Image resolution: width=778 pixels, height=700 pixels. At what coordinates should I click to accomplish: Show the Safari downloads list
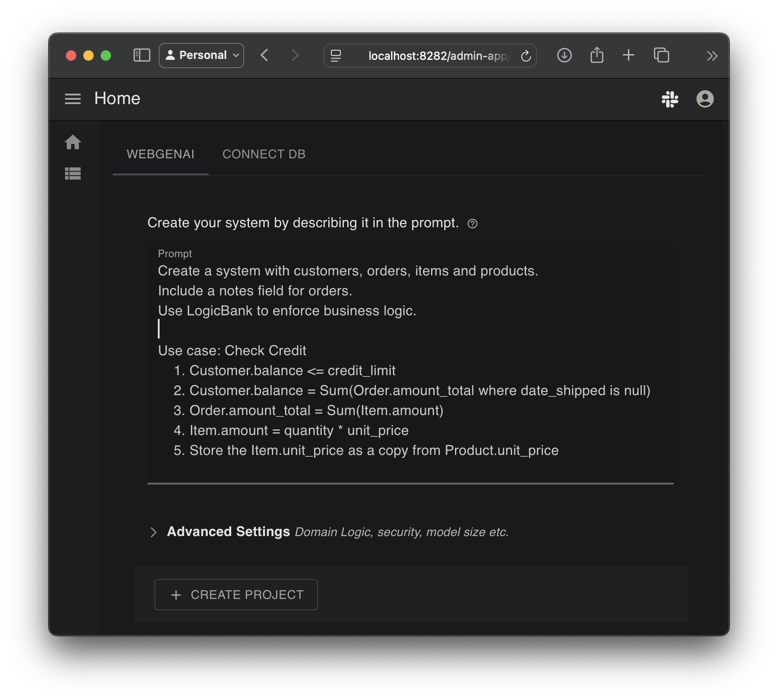coord(564,56)
